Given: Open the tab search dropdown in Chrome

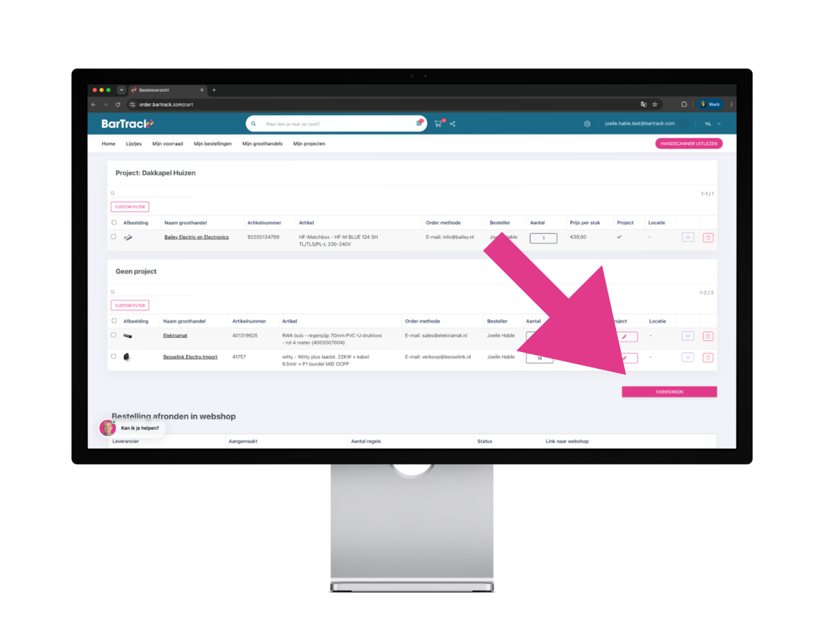Looking at the screenshot, I should point(121,90).
